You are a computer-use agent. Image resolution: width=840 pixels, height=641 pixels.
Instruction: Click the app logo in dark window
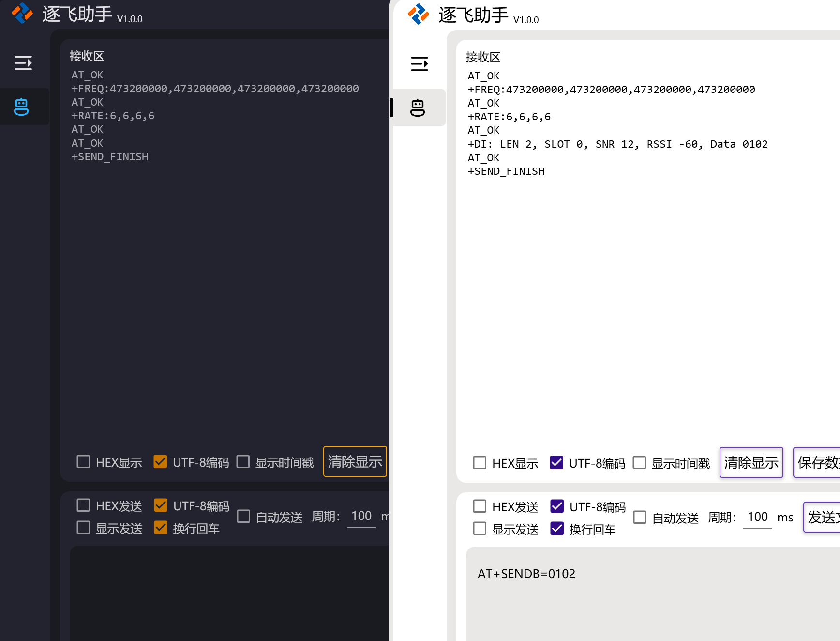click(22, 13)
